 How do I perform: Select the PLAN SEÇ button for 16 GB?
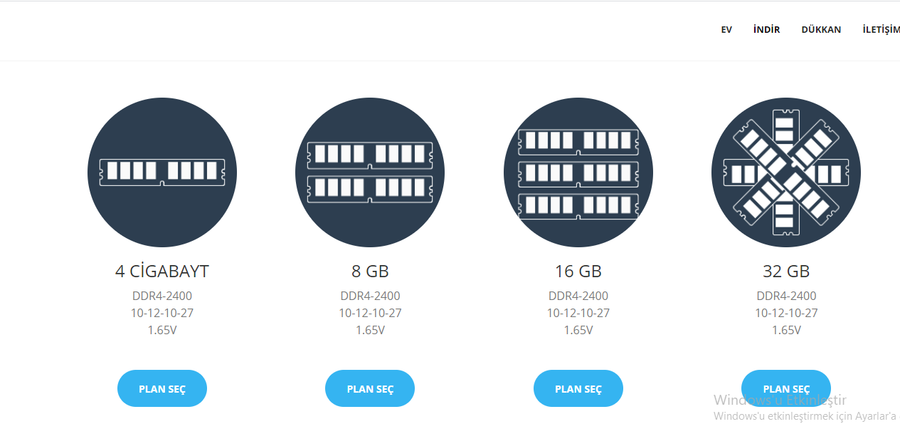click(x=578, y=389)
